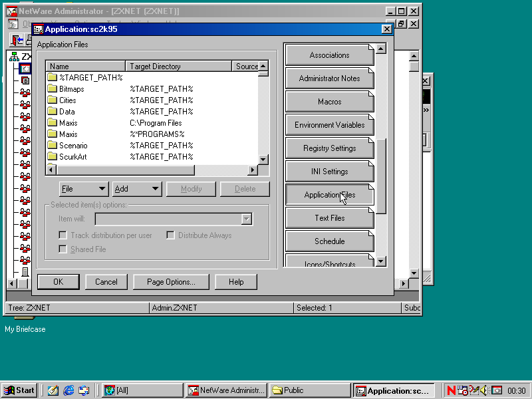This screenshot has height=399, width=532.
Task: Select the Bitmaps folder icon
Action: [53, 89]
